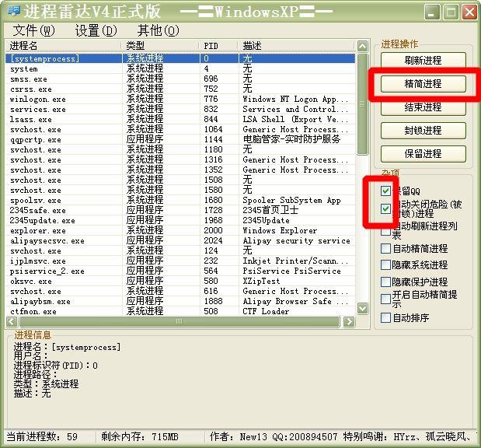
Task: Click the 当前进程数: 59 status entry
Action: tap(42, 436)
